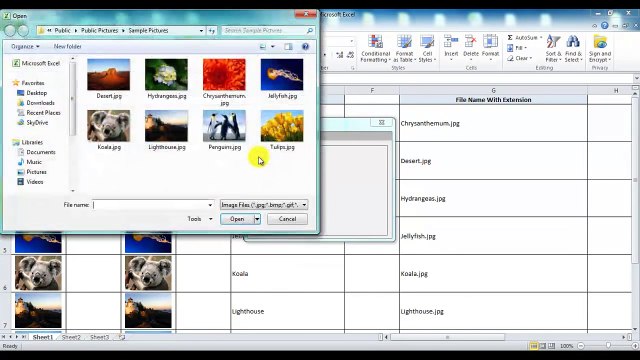Open the Tools dropdown in the Open dialog

[x=200, y=219]
